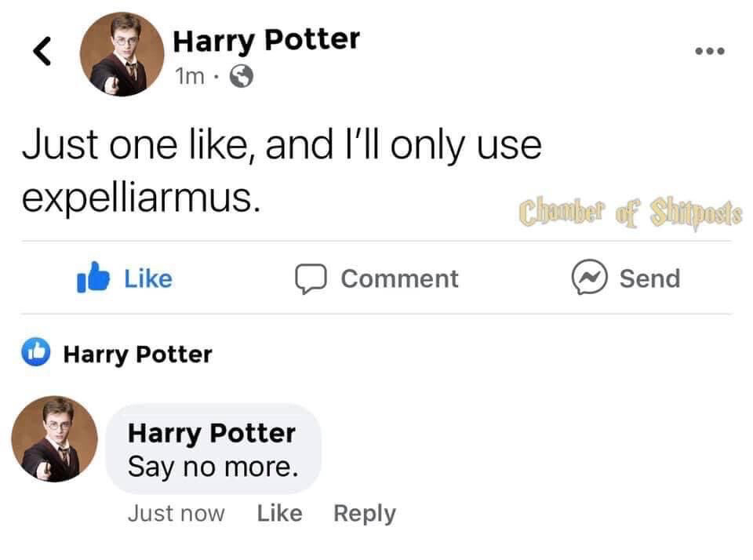Open the commenter's profile picture

point(55,439)
